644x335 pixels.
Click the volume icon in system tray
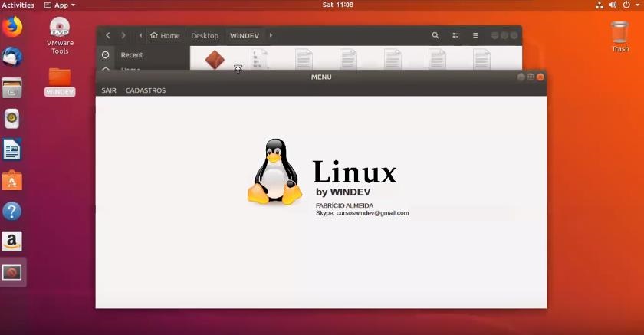pyautogui.click(x=613, y=5)
